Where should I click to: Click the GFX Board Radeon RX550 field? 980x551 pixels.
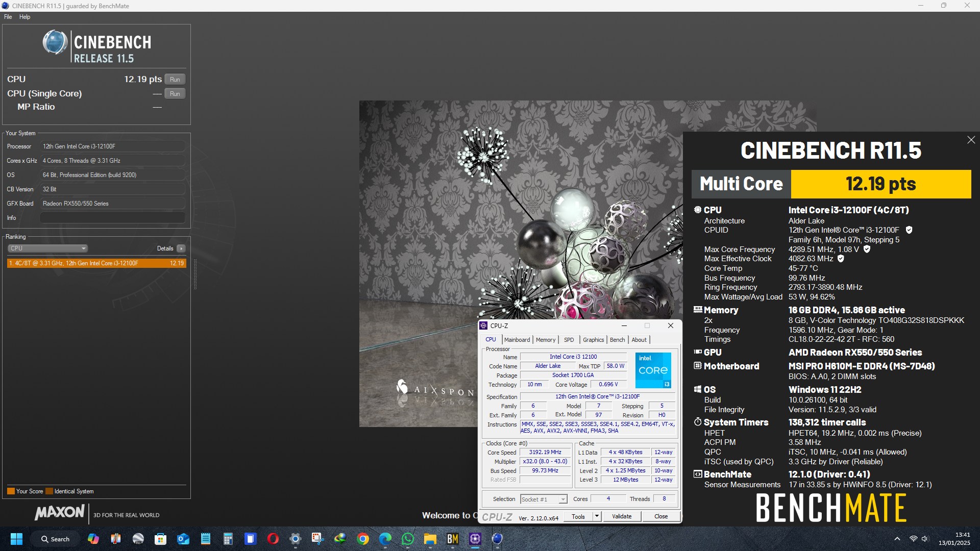(113, 204)
